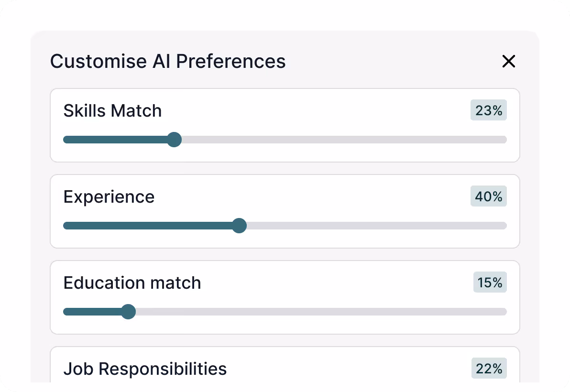The height and width of the screenshot is (392, 570).
Task: Close the Customise AI Preferences dialog
Action: click(508, 61)
